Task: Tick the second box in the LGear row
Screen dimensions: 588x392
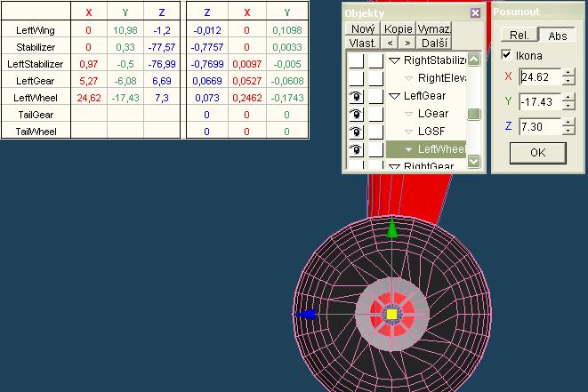Action: click(x=375, y=114)
